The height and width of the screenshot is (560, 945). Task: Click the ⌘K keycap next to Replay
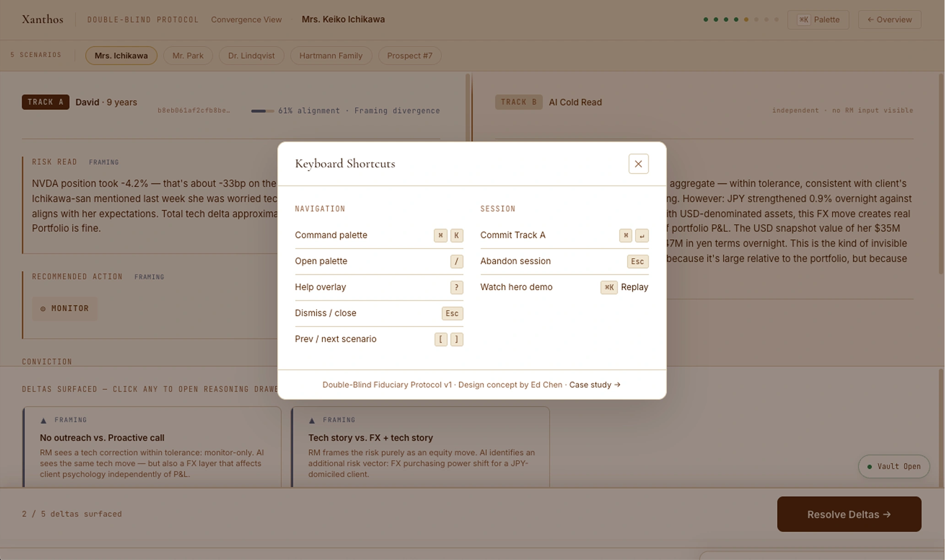(609, 287)
